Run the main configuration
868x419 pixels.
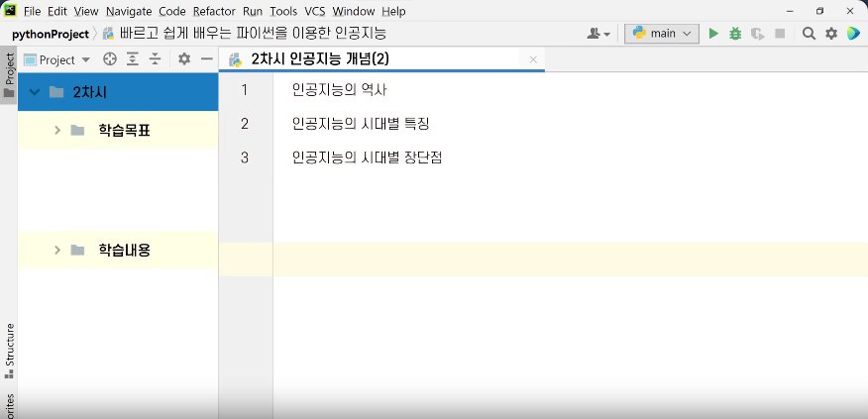713,34
